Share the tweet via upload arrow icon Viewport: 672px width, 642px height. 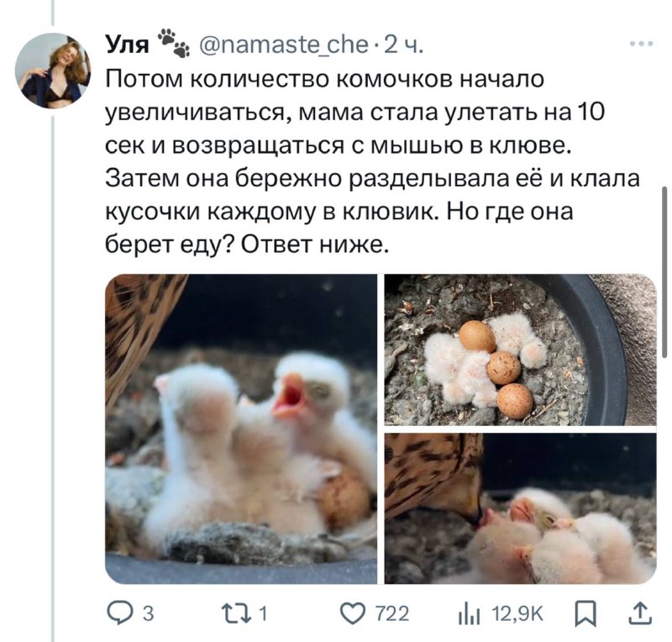tap(640, 613)
